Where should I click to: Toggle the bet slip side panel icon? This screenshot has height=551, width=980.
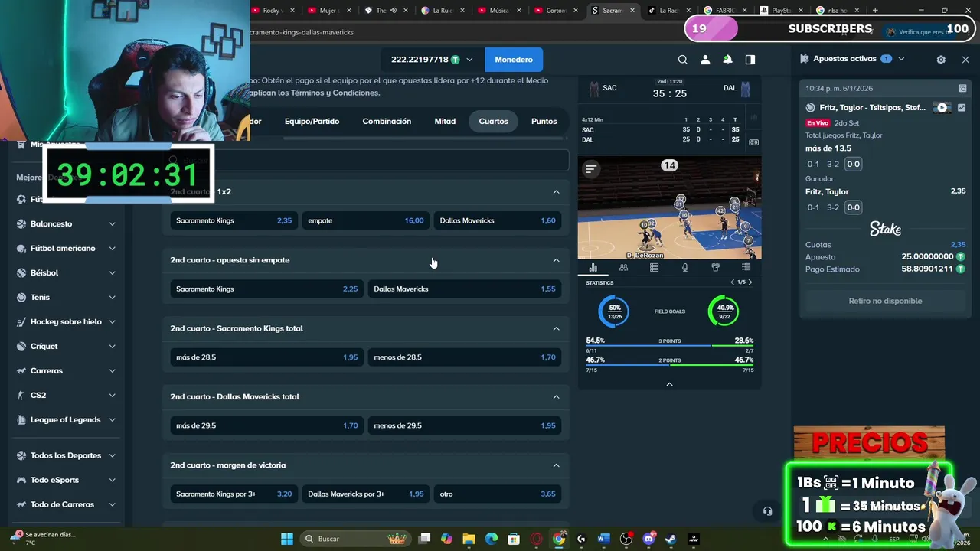(750, 60)
